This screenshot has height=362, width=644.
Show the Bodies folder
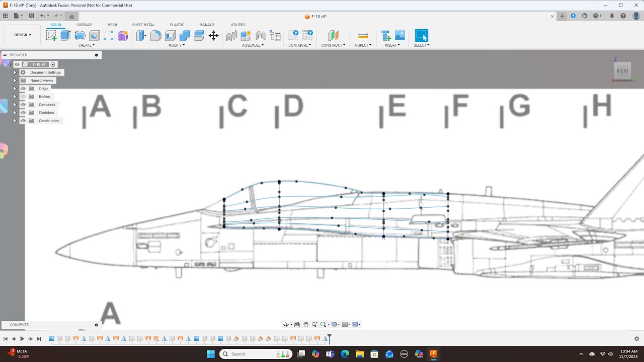click(23, 97)
